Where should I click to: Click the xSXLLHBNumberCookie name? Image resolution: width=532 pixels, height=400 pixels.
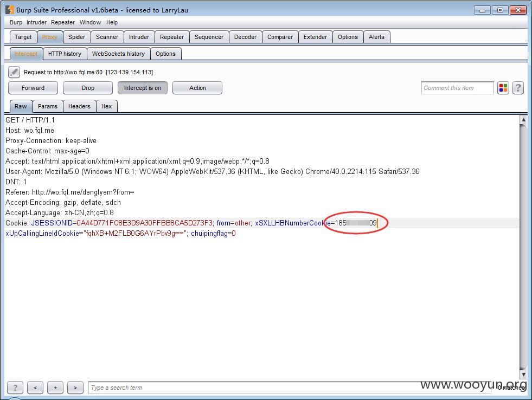(x=292, y=223)
